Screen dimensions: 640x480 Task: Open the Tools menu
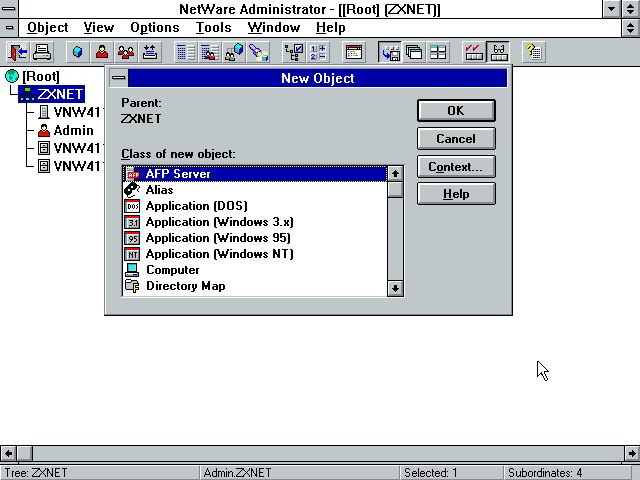tap(213, 28)
